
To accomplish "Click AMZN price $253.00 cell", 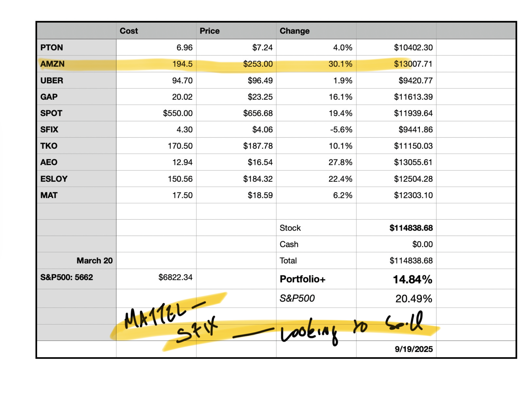I will point(258,64).
